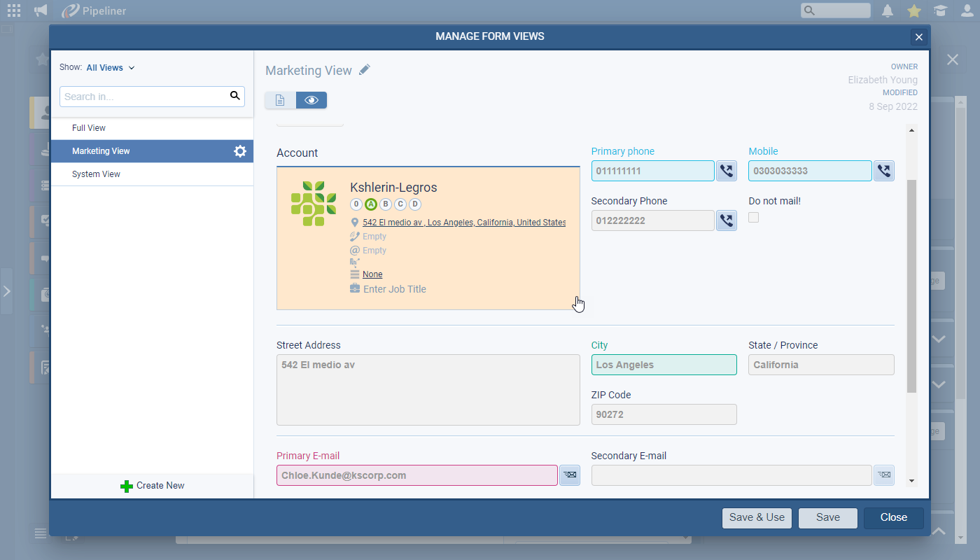Click the search magnifier in the views list
The image size is (980, 560).
pyautogui.click(x=235, y=96)
